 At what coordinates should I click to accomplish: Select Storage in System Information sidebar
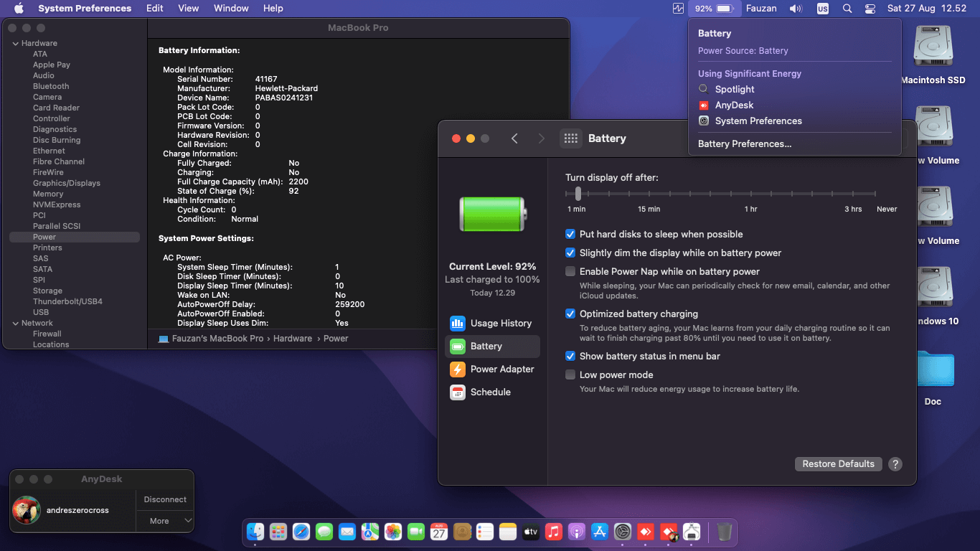tap(47, 291)
